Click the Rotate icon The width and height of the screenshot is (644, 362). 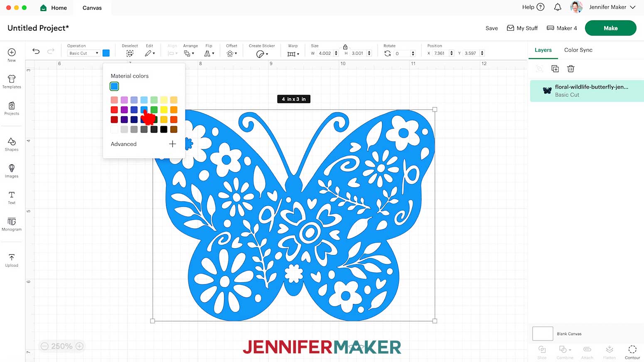(388, 54)
